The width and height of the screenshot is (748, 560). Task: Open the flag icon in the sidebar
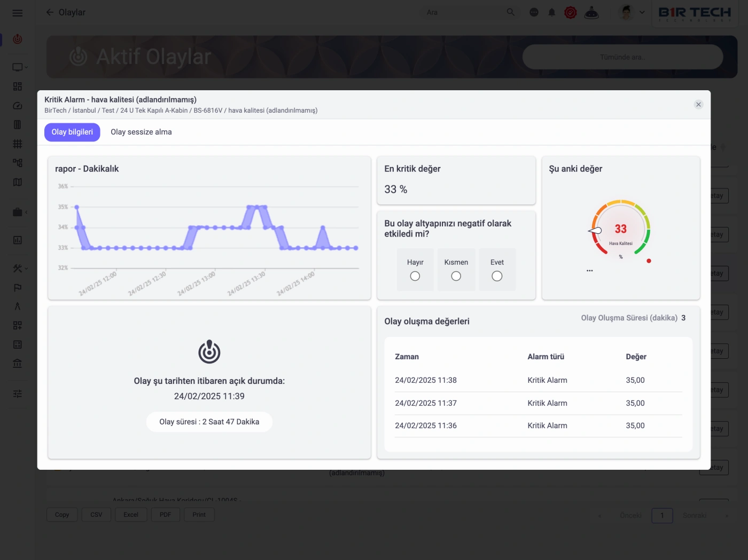[18, 288]
